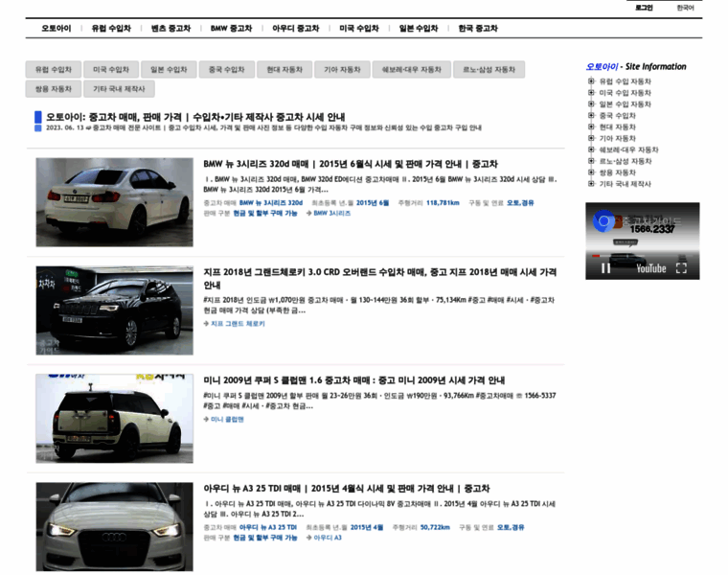728x575 pixels.
Task: Open the Audi A3 front thumbnail
Action: (x=115, y=527)
